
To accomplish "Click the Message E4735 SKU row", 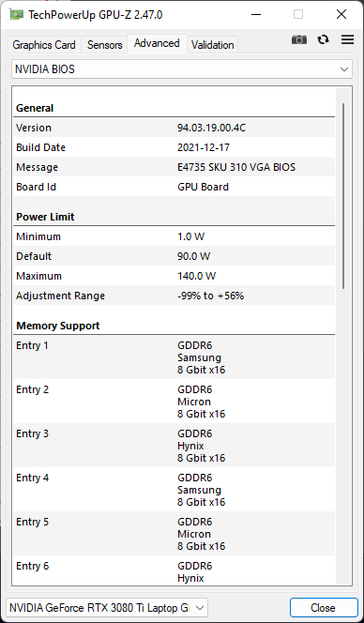I will tap(174, 167).
